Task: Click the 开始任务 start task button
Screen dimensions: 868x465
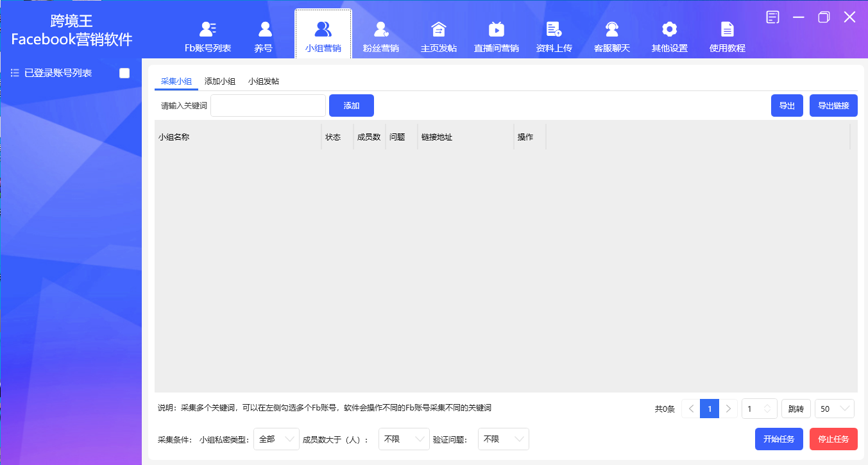Action: [x=778, y=439]
